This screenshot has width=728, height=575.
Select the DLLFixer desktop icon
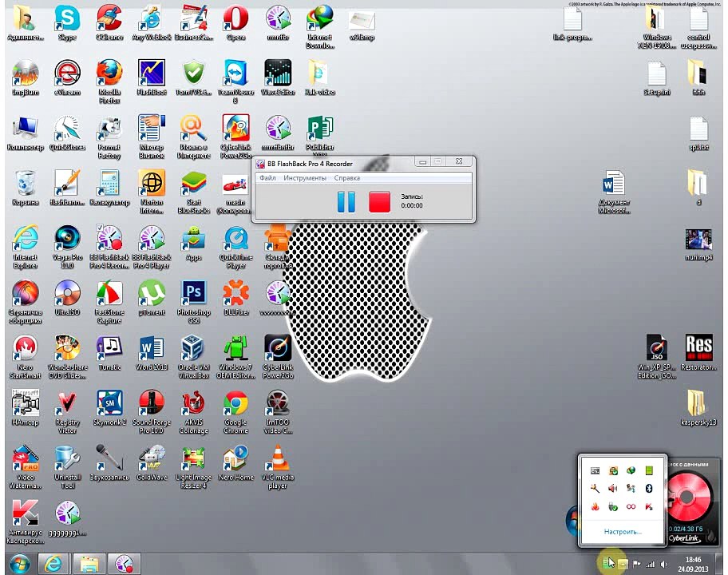[x=235, y=298]
